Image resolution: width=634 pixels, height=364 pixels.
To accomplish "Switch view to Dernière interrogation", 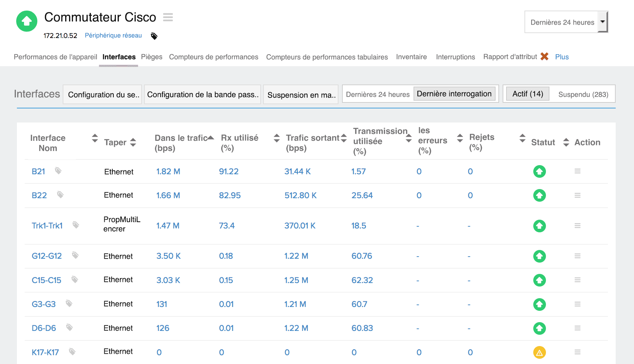I will pyautogui.click(x=454, y=94).
